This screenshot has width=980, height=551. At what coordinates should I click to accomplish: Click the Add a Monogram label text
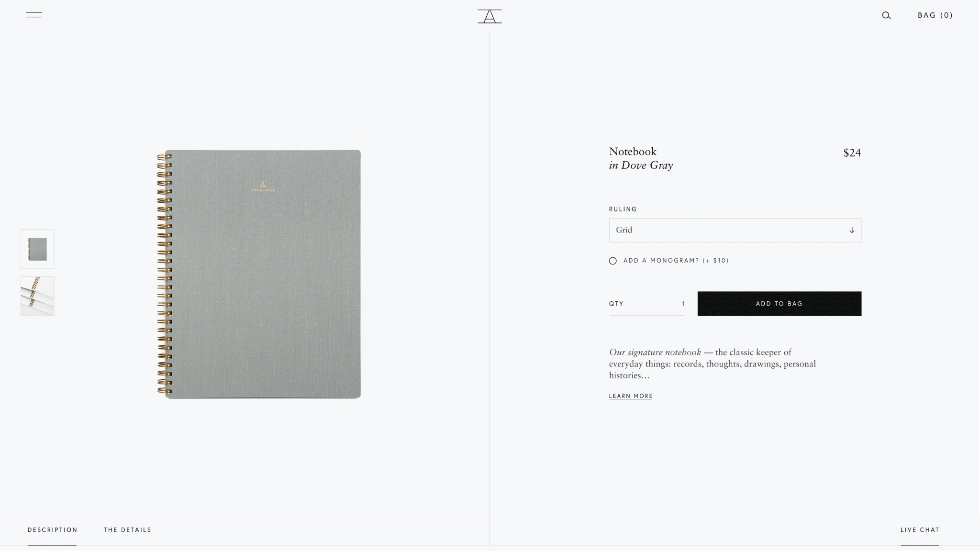click(x=676, y=261)
